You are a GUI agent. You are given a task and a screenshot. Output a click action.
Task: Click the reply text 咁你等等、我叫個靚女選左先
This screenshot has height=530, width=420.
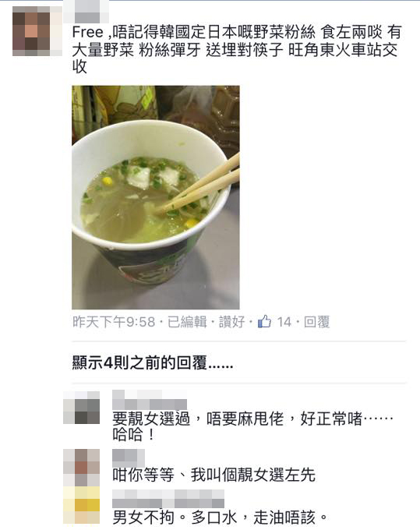pos(214,475)
